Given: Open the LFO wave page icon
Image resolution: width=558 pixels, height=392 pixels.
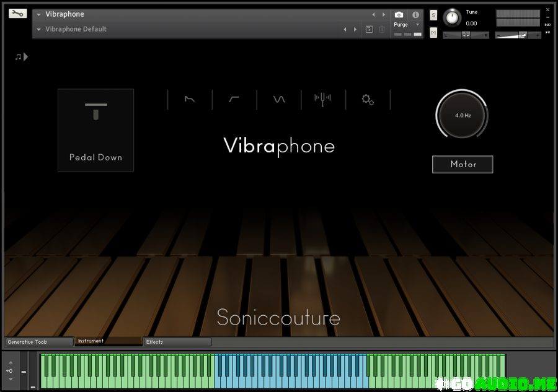Looking at the screenshot, I should 279,99.
